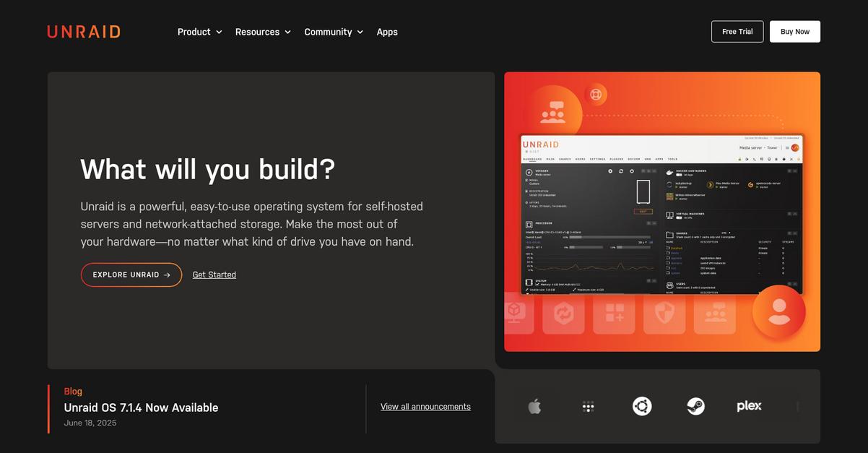This screenshot has height=453, width=868.
Task: Open View all announcements link
Action: click(x=425, y=407)
